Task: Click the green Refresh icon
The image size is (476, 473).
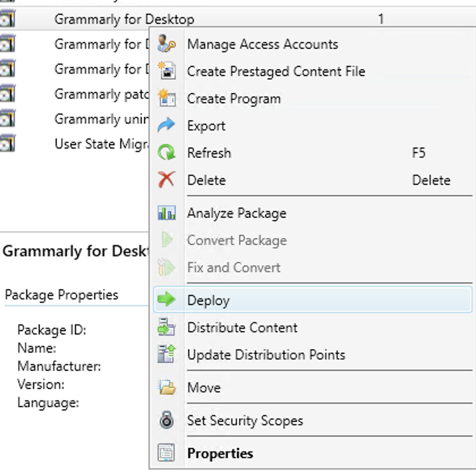Action: (x=167, y=153)
